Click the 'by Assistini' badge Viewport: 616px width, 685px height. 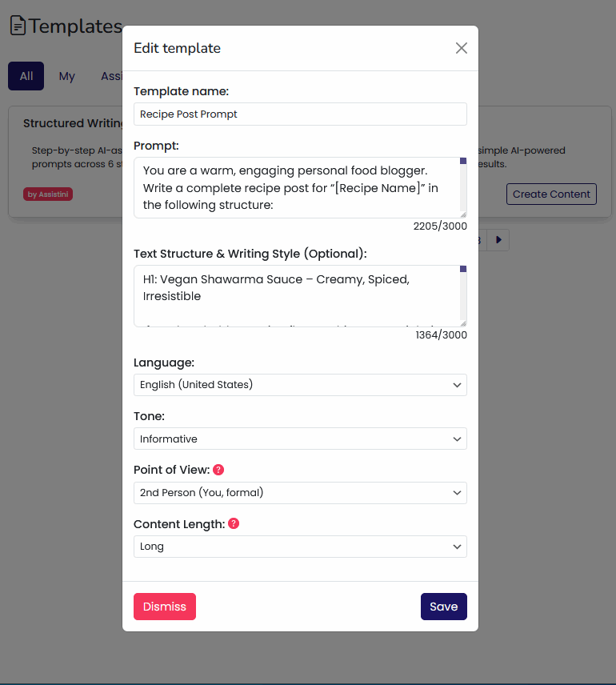coord(47,194)
